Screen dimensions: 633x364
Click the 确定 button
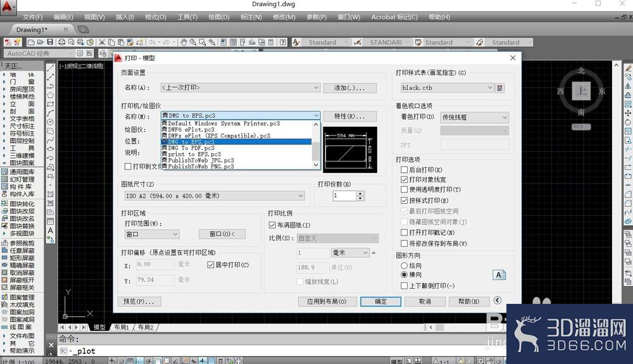coord(380,301)
